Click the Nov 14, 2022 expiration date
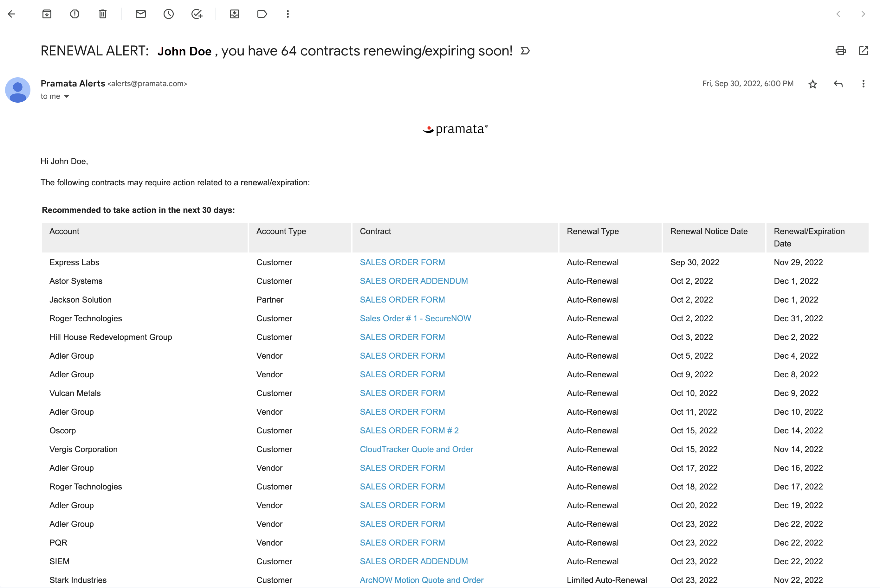Viewport: 880px width, 588px height. click(x=798, y=450)
